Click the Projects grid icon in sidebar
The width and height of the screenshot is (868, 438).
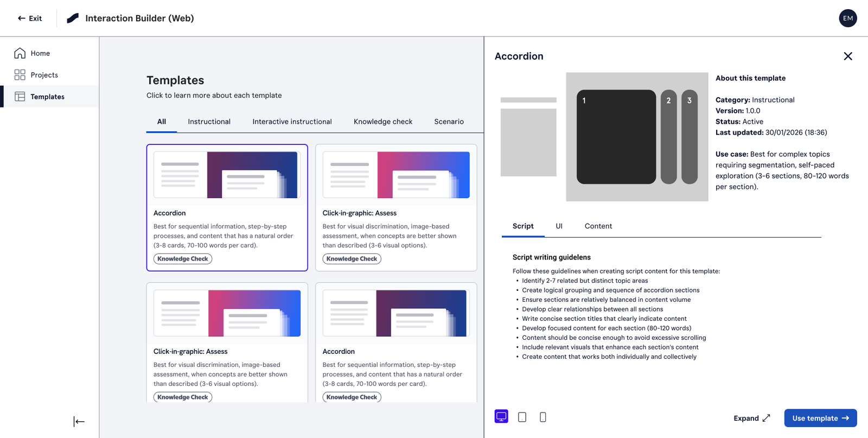20,75
